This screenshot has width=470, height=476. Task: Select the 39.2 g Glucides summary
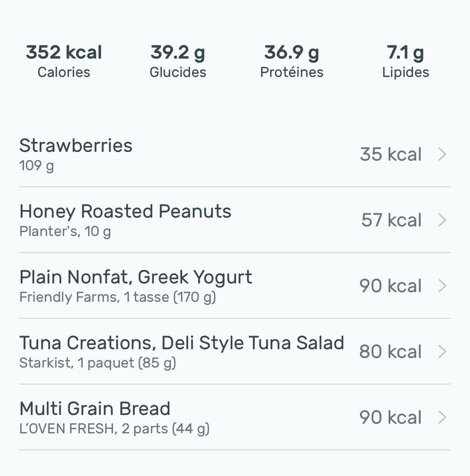[178, 61]
